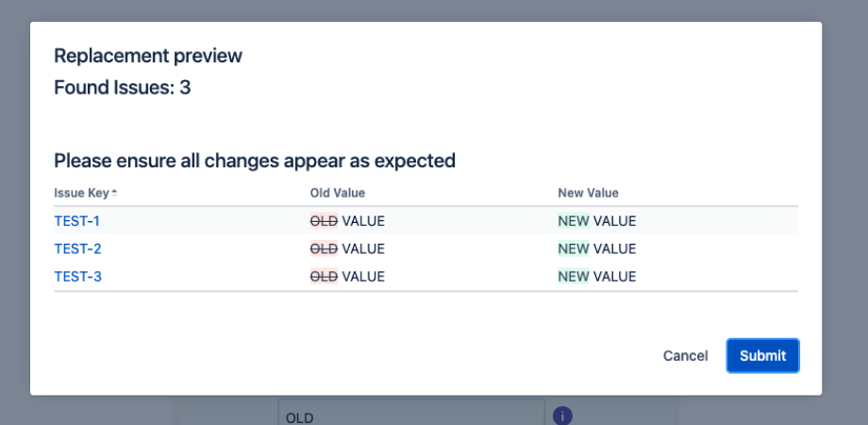Focus the input field containing OLD
Viewport: 868px width, 425px height.
(x=412, y=413)
